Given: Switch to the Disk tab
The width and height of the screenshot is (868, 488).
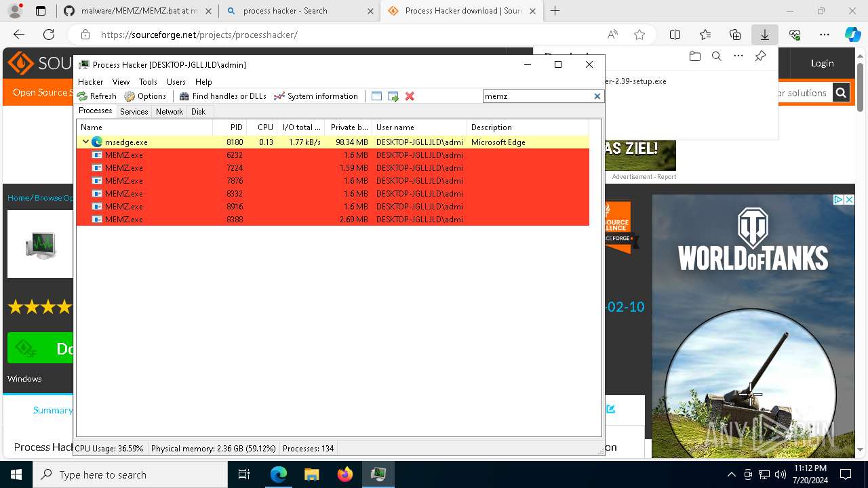Looking at the screenshot, I should (198, 111).
